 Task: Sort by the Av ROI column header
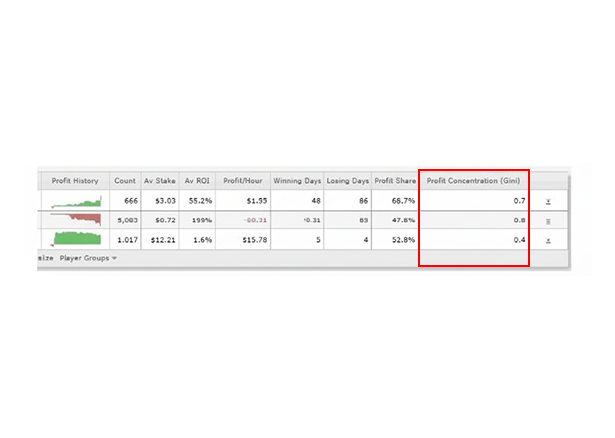tap(197, 181)
